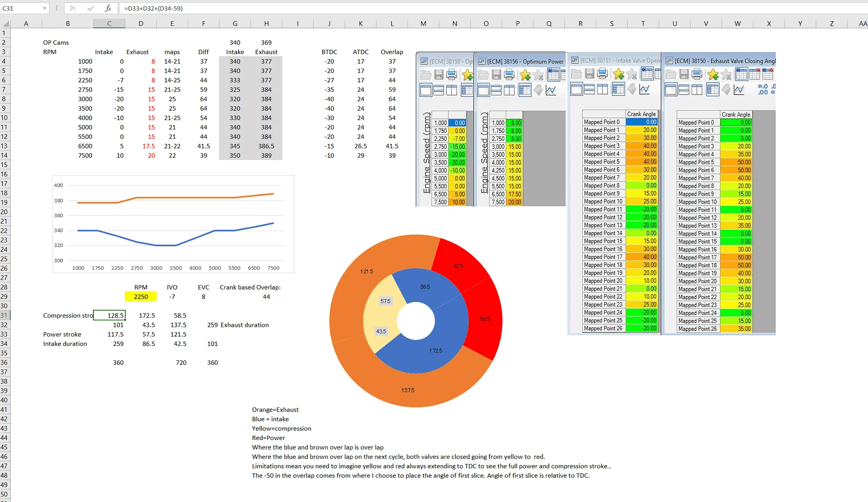The width and height of the screenshot is (868, 502).
Task: Click Mapped Point 17 value 50.00 in ECM 38150
Action: tap(736, 257)
